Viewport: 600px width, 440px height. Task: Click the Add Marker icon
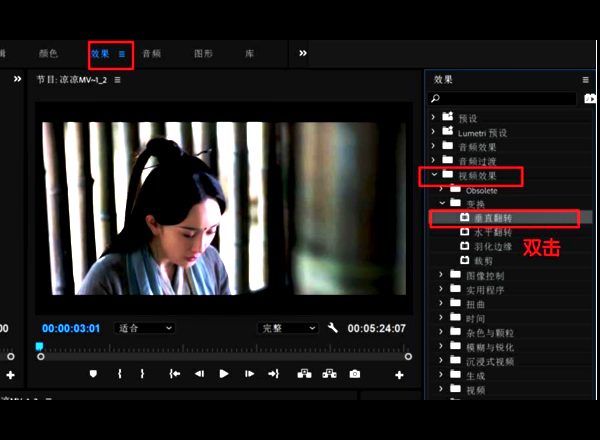pos(93,374)
